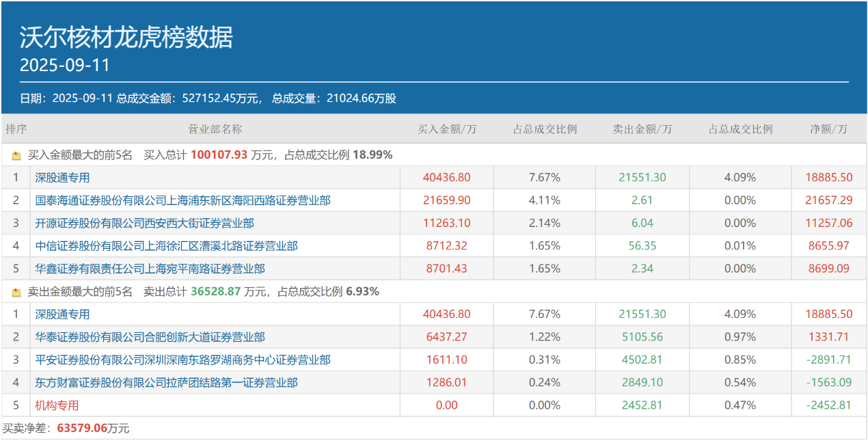Click the 营业部名称 column header
The image size is (868, 441).
coord(215,129)
